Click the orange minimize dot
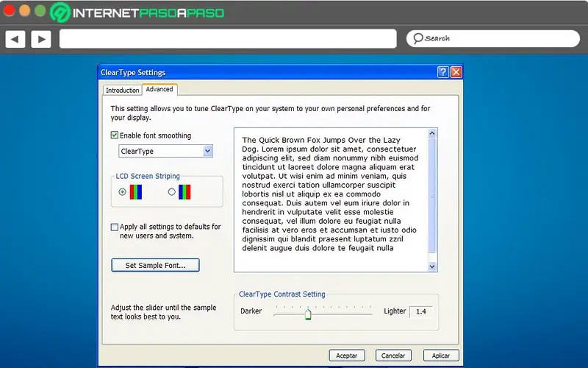The width and height of the screenshot is (588, 368). (24, 10)
